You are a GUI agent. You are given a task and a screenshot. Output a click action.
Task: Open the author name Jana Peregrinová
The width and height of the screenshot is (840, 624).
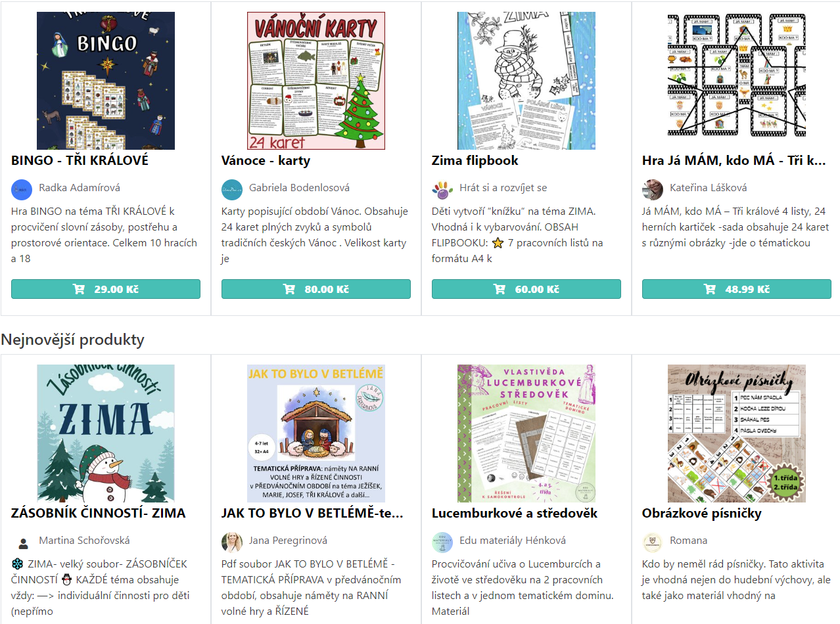click(288, 541)
